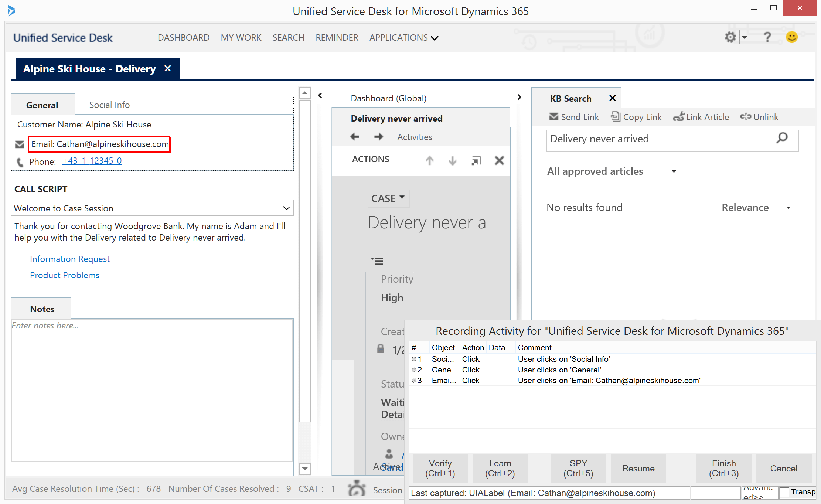Open the settings gear icon
The image size is (821, 504).
point(730,37)
